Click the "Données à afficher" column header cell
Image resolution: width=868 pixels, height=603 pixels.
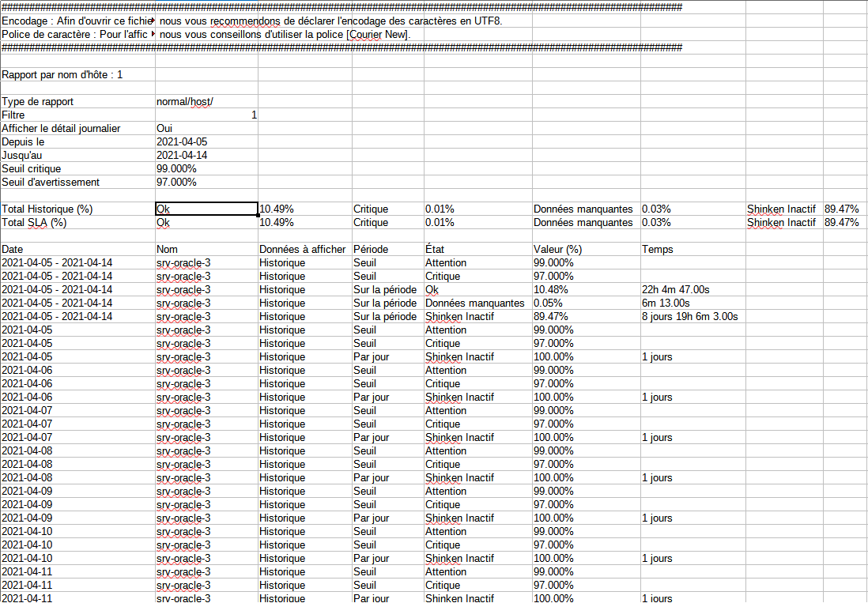coord(302,250)
